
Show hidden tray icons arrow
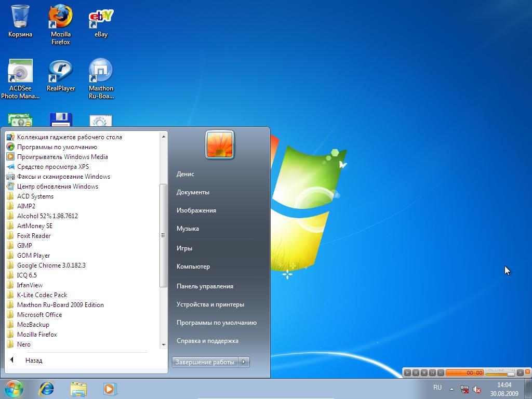[x=451, y=389]
